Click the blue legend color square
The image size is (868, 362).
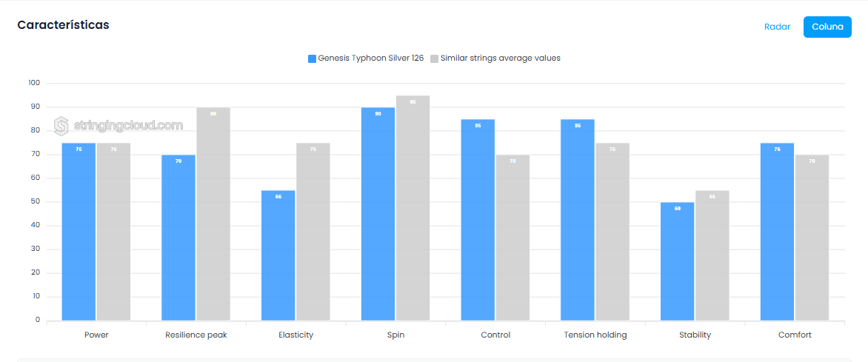(x=312, y=58)
